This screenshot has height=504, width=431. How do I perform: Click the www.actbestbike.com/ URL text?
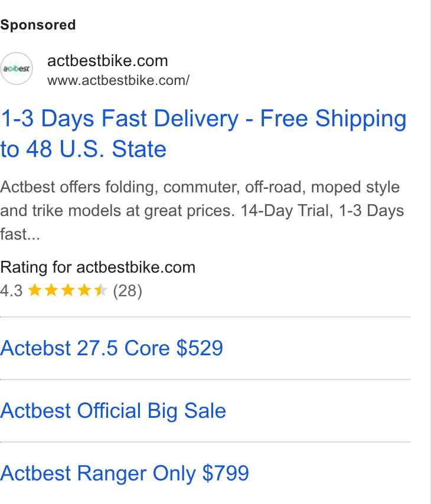[118, 80]
